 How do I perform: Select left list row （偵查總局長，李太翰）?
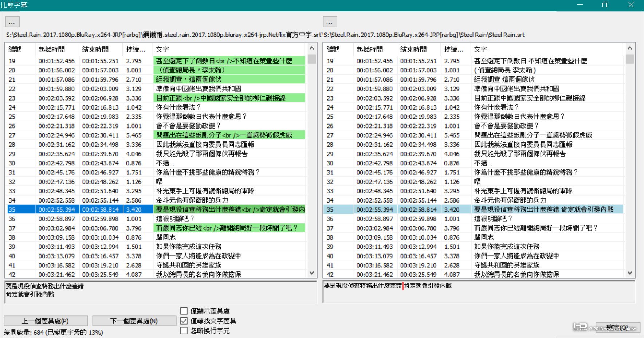pyautogui.click(x=156, y=70)
